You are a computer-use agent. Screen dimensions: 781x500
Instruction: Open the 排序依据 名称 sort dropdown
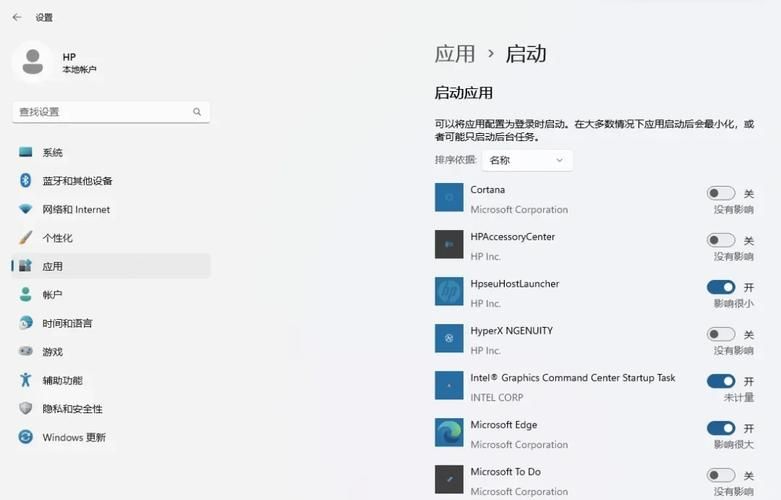527,160
